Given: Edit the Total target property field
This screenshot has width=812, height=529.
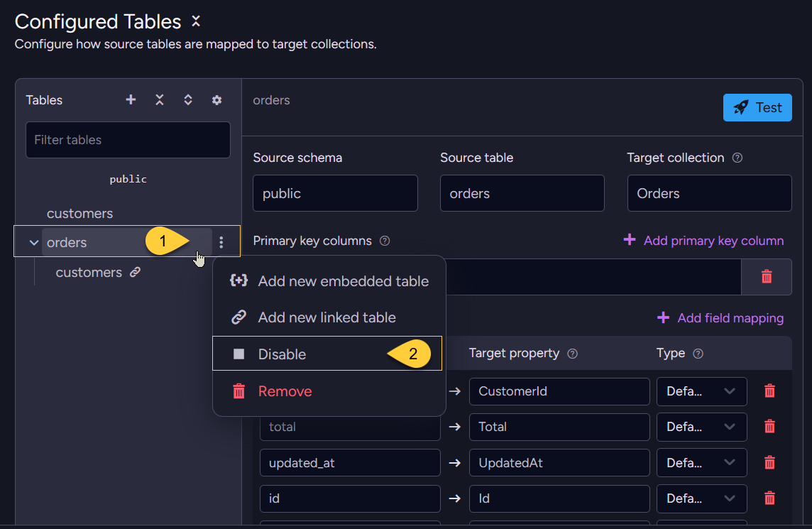Looking at the screenshot, I should [x=559, y=427].
